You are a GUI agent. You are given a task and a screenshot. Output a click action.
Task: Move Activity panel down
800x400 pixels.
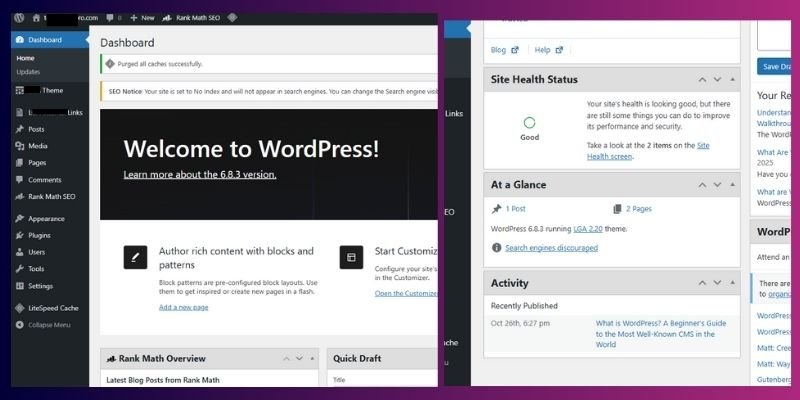(717, 283)
